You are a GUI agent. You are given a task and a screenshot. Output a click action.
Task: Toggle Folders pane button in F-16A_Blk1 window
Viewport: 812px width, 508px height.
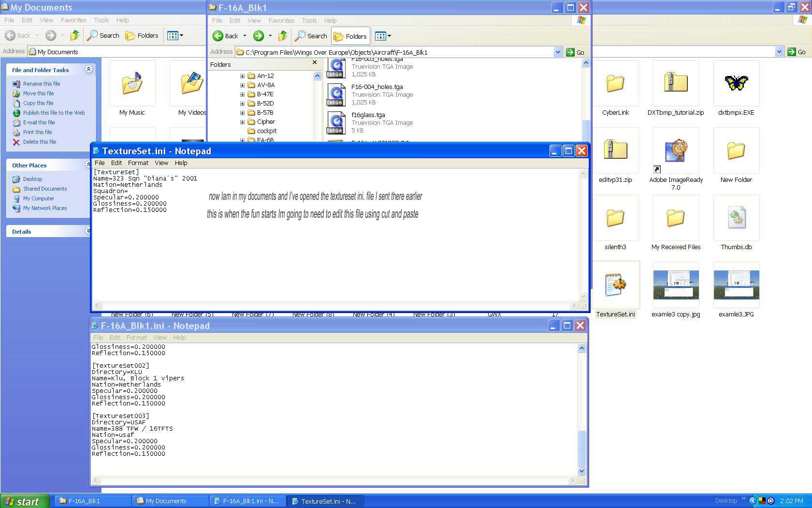pyautogui.click(x=350, y=36)
